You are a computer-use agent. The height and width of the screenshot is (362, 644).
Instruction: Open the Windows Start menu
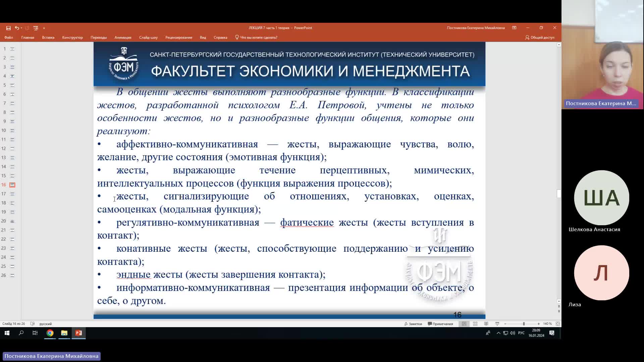[7, 333]
